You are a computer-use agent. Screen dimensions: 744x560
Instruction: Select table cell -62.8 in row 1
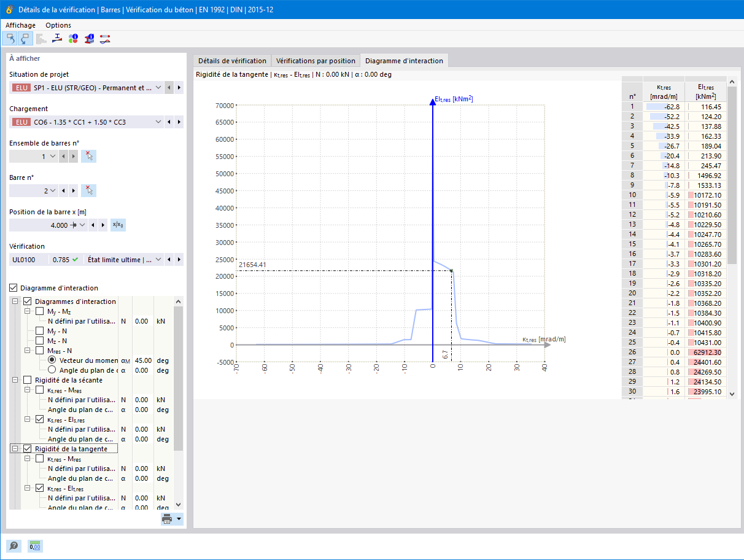click(x=664, y=106)
